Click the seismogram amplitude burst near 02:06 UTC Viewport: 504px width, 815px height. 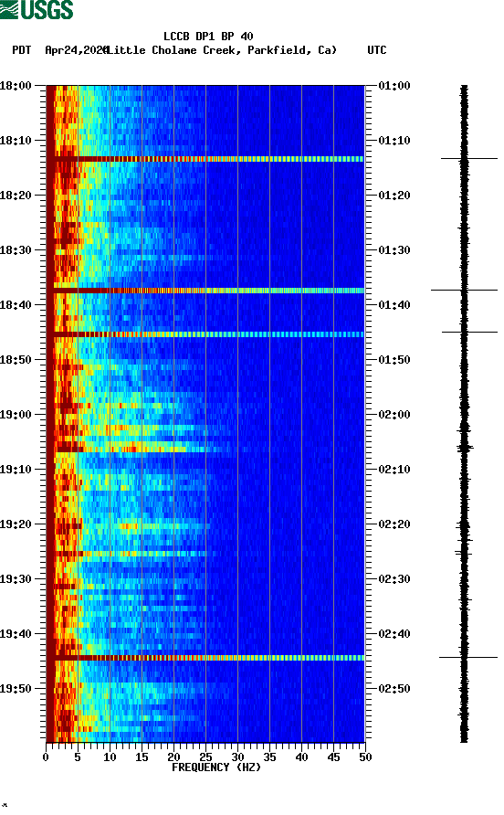(465, 447)
